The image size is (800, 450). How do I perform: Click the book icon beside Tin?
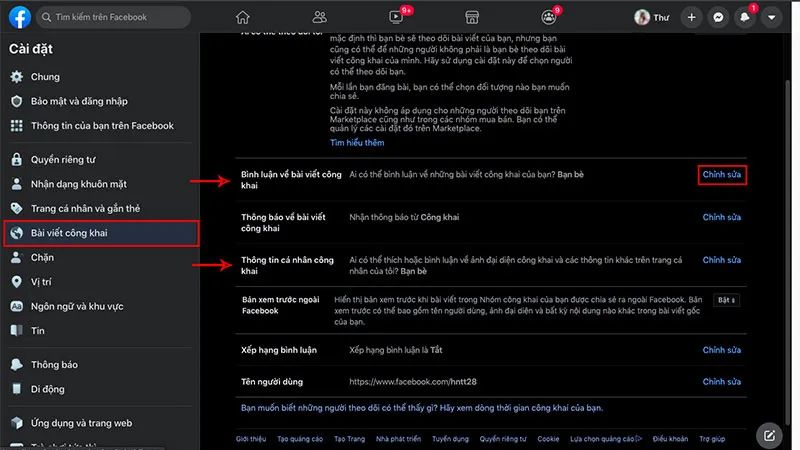pyautogui.click(x=17, y=331)
